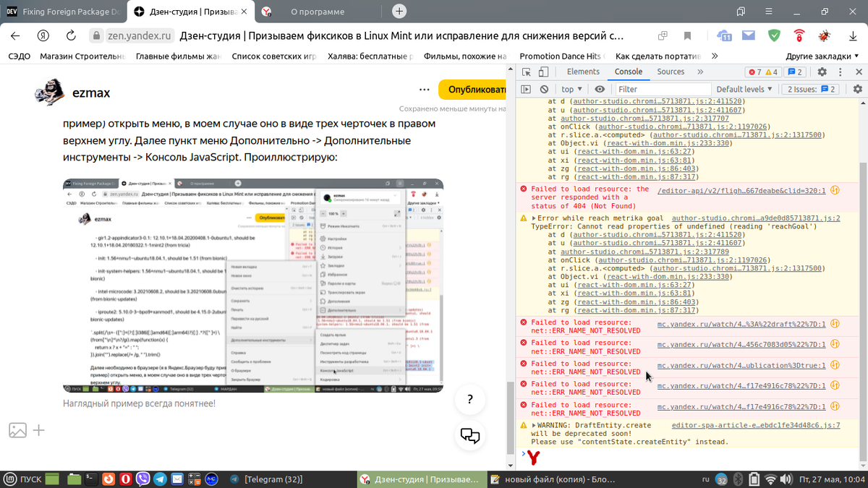Click the Yandex home 'Я' button

pyautogui.click(x=43, y=35)
